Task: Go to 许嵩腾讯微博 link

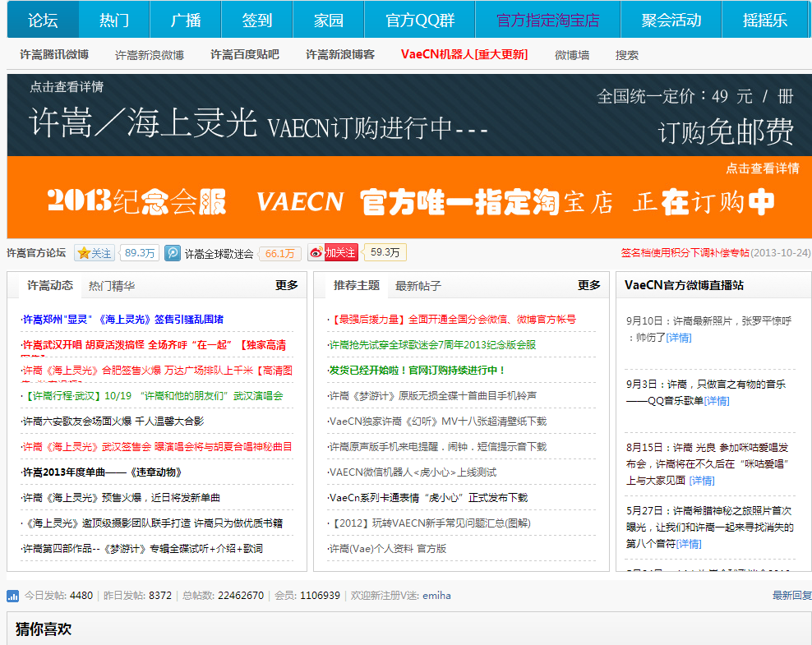Action: click(x=54, y=54)
